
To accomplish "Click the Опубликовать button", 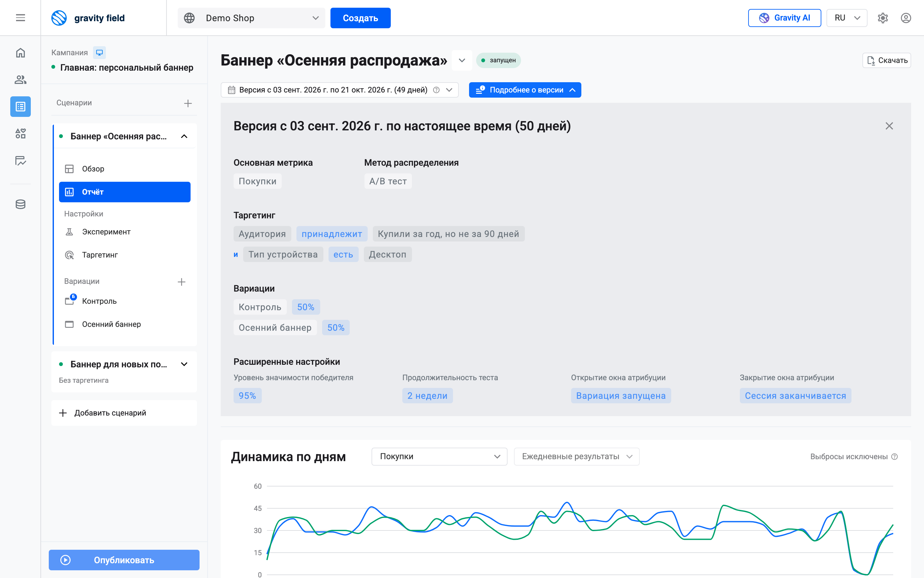I will click(x=124, y=560).
